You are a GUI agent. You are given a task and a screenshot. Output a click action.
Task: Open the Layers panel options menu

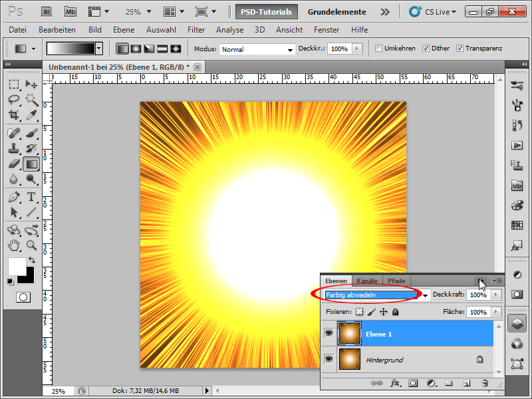click(497, 281)
